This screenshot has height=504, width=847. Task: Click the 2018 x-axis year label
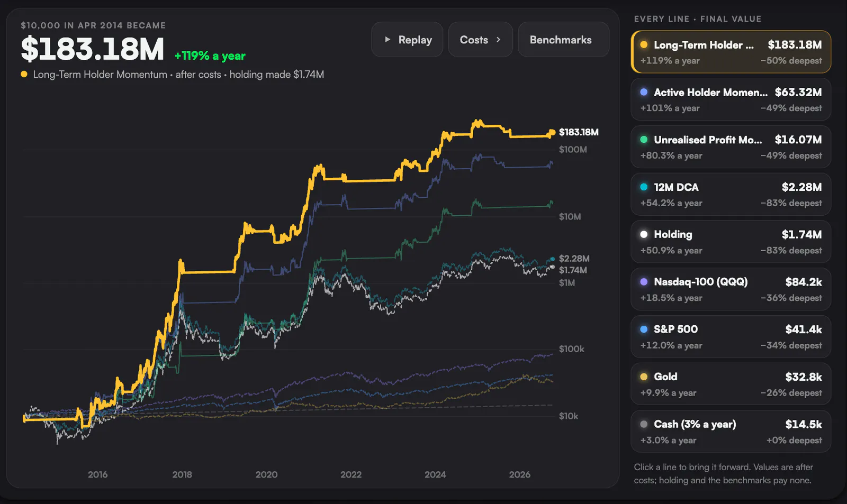pos(182,474)
